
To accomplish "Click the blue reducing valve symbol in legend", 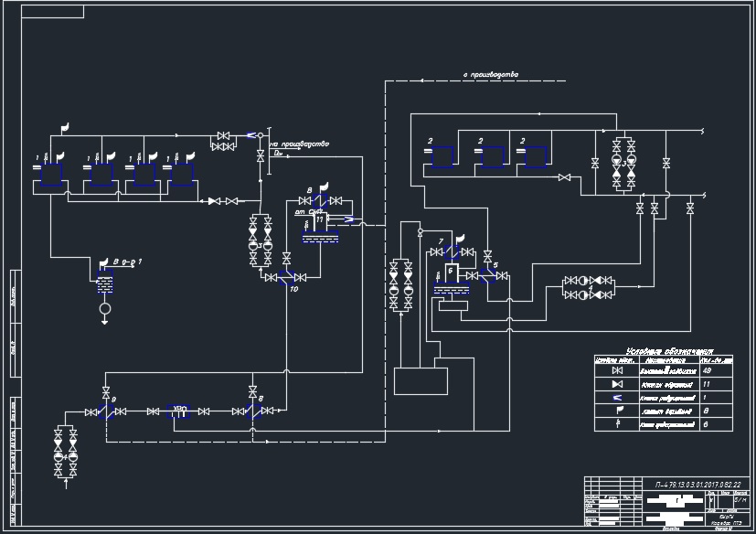I will point(617,398).
